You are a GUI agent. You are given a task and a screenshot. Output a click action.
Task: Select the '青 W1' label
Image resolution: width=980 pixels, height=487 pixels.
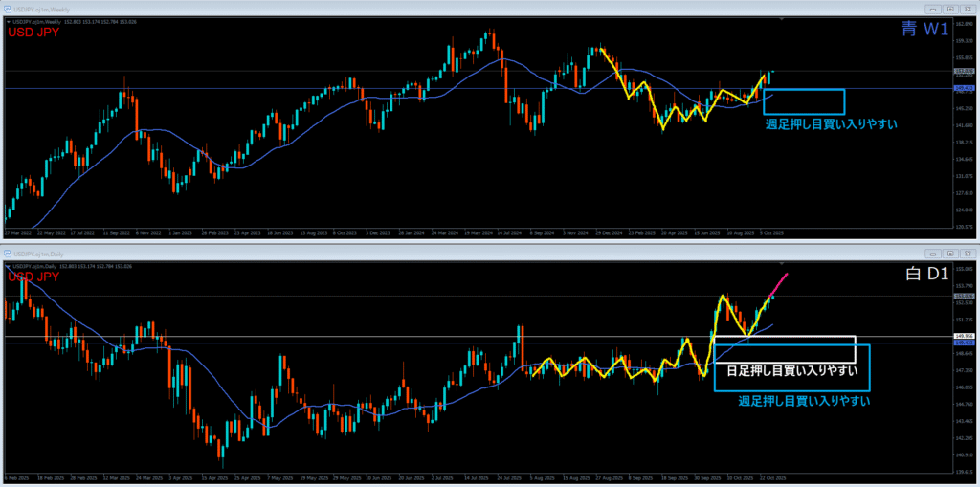(x=923, y=31)
